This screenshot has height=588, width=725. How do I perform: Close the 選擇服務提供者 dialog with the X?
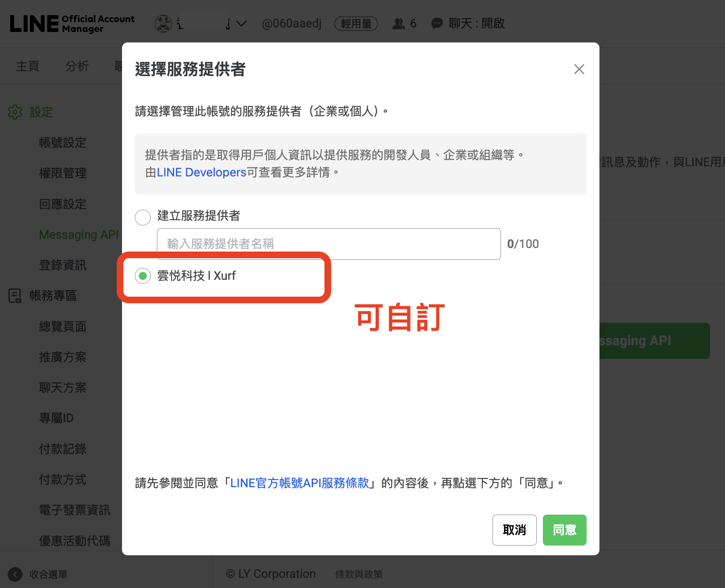point(579,69)
